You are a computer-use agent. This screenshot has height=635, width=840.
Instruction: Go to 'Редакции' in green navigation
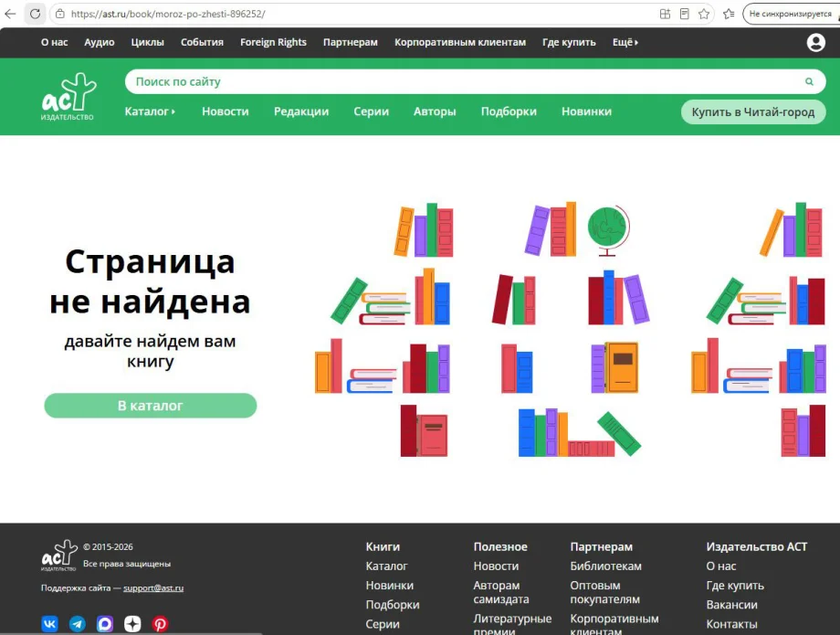tap(301, 111)
